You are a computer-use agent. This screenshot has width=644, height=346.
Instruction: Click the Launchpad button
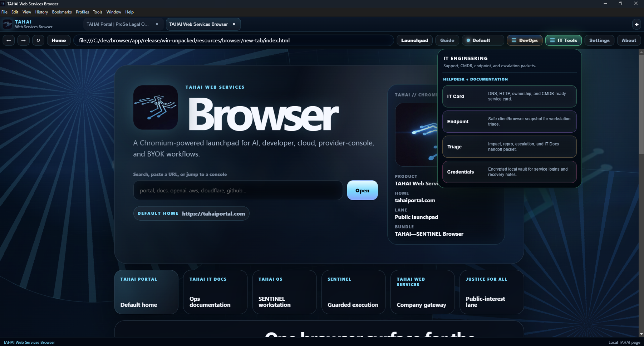[414, 40]
